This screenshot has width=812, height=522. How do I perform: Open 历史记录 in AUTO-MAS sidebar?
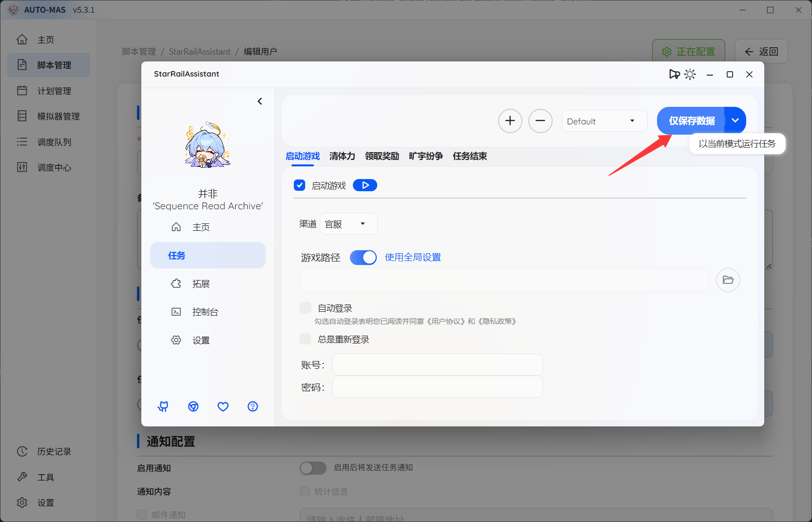pos(48,451)
